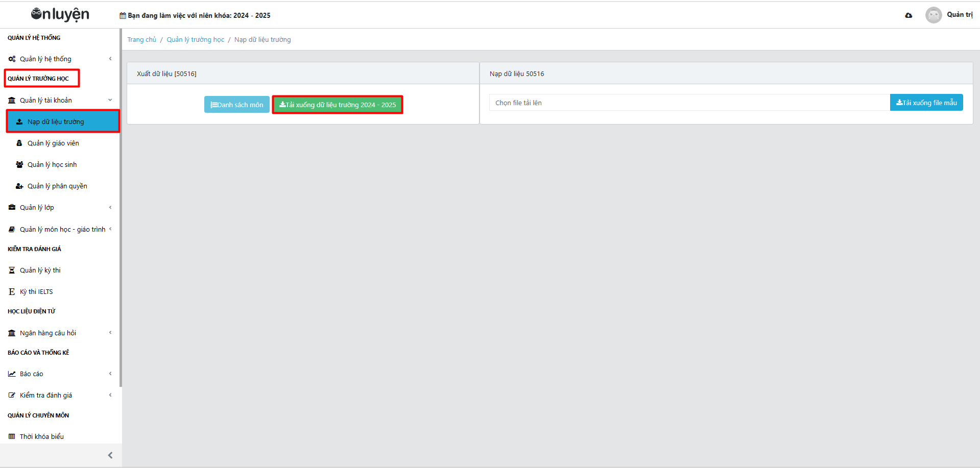Click the group icon for Quản lý học sinh
The width and height of the screenshot is (980, 468).
click(19, 165)
